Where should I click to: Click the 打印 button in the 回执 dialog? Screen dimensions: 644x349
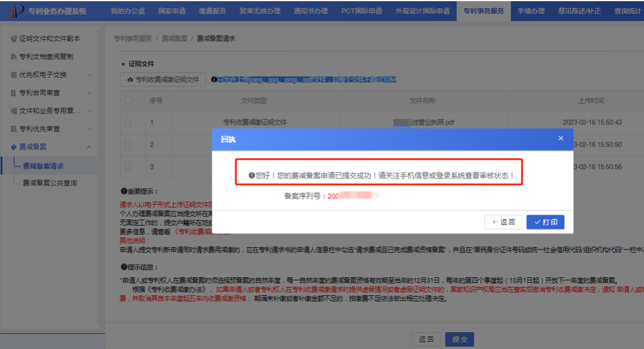coord(545,222)
